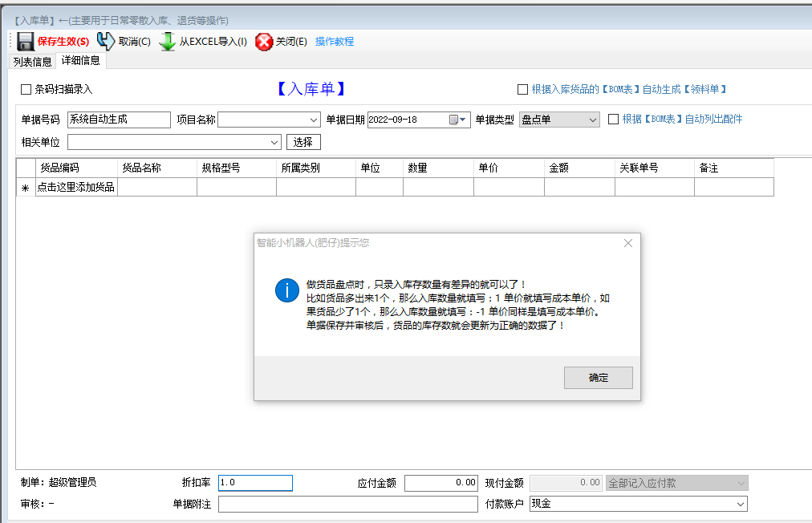Click the red 关闭 close icon
This screenshot has width=812, height=523.
coord(265,42)
